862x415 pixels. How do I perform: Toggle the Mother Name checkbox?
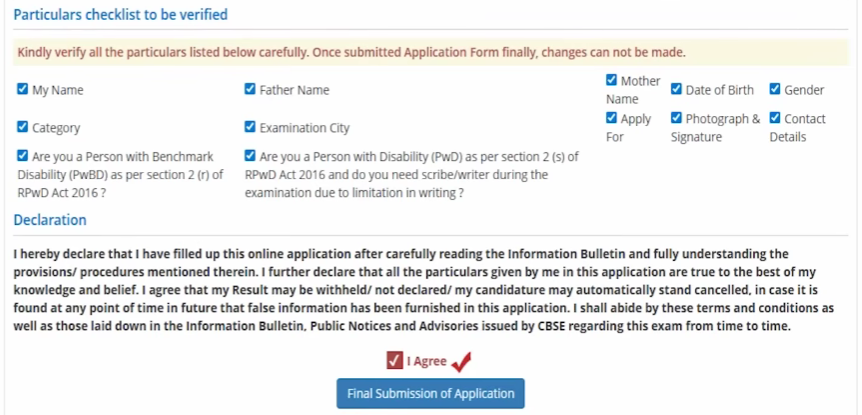coord(612,80)
